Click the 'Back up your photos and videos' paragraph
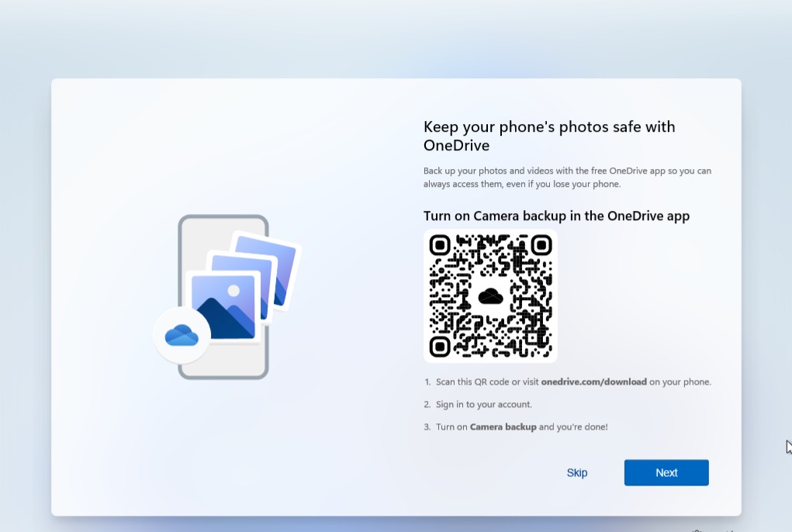This screenshot has height=532, width=792. click(566, 177)
